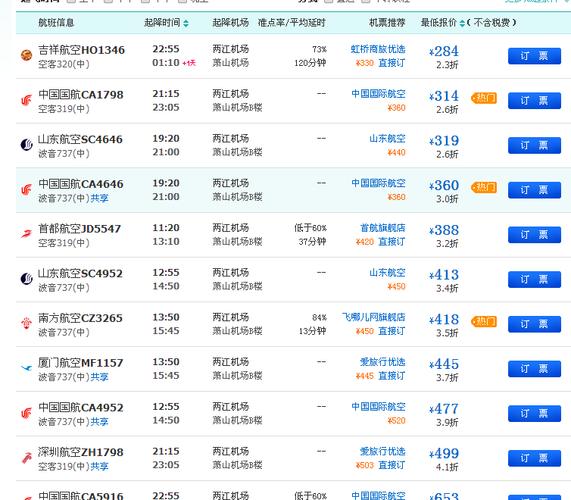Click the 热门 badge on the CZ3265 row
Viewport: 571px width, 500px height.
pos(484,322)
